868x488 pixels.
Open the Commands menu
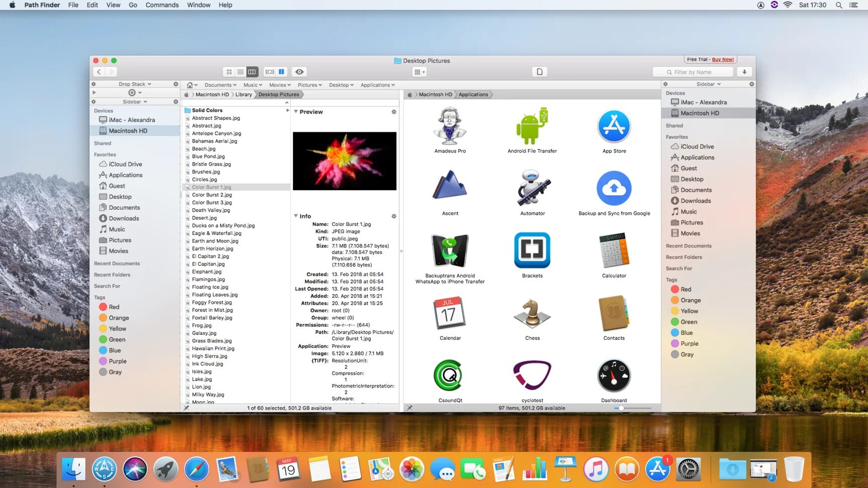pos(162,5)
